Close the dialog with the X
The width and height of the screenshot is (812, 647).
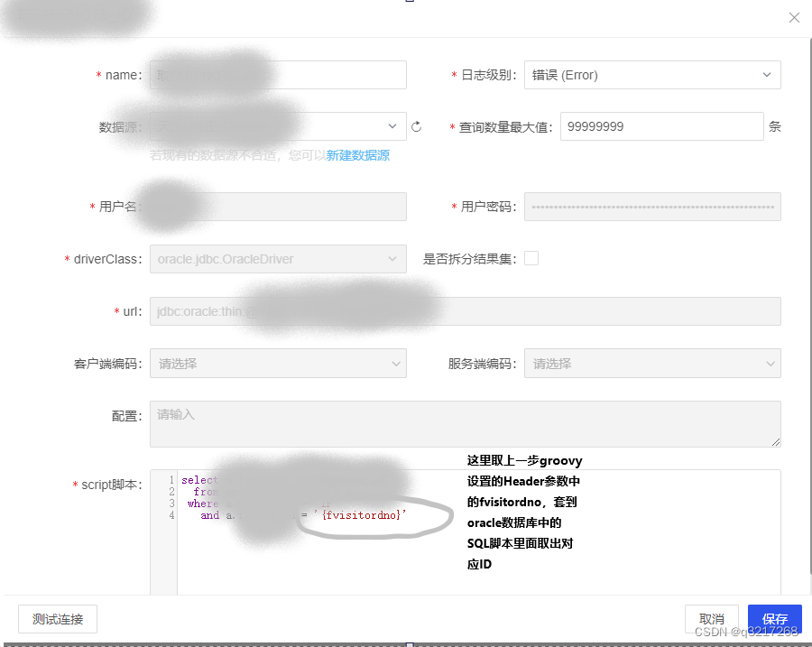pyautogui.click(x=794, y=17)
